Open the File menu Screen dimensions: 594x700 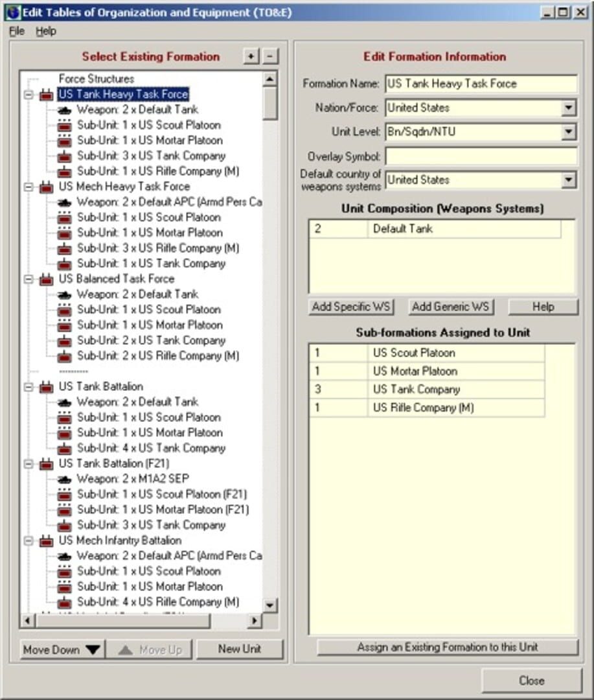coord(16,30)
